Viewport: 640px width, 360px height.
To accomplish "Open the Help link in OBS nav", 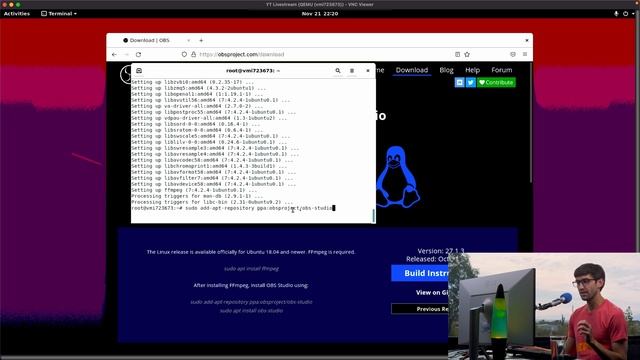I will (x=472, y=70).
